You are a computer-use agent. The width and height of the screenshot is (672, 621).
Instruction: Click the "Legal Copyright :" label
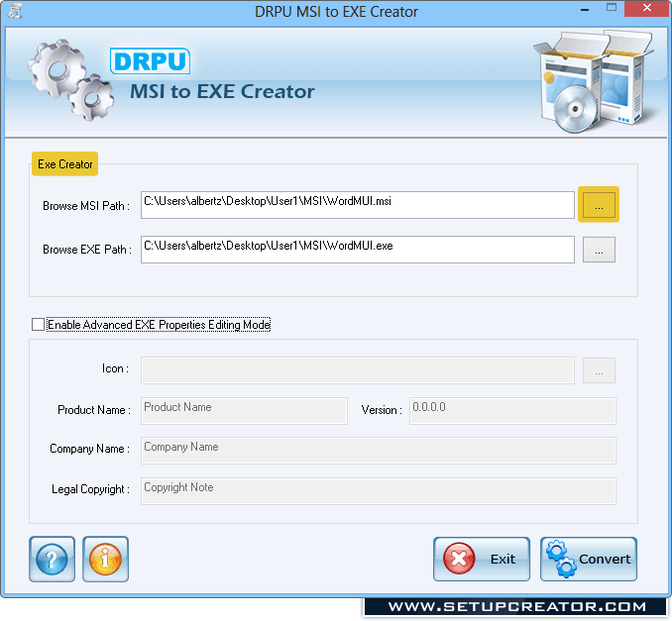click(90, 489)
